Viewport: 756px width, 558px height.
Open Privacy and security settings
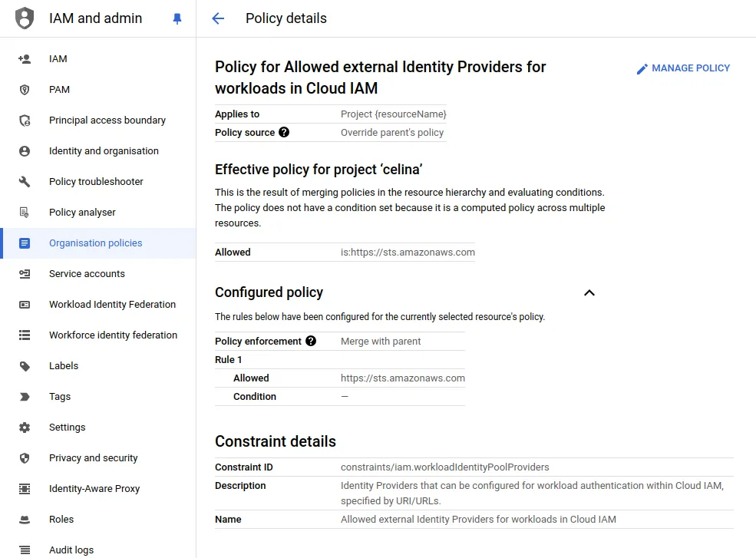[93, 457]
